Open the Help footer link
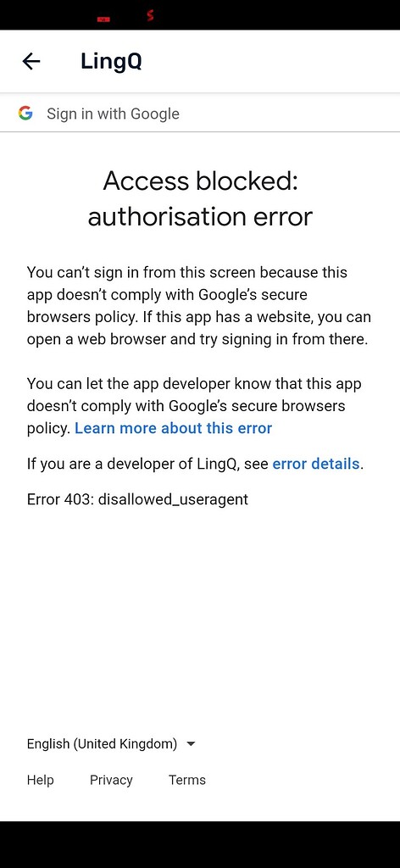Viewport: 400px width, 868px height. (x=41, y=780)
